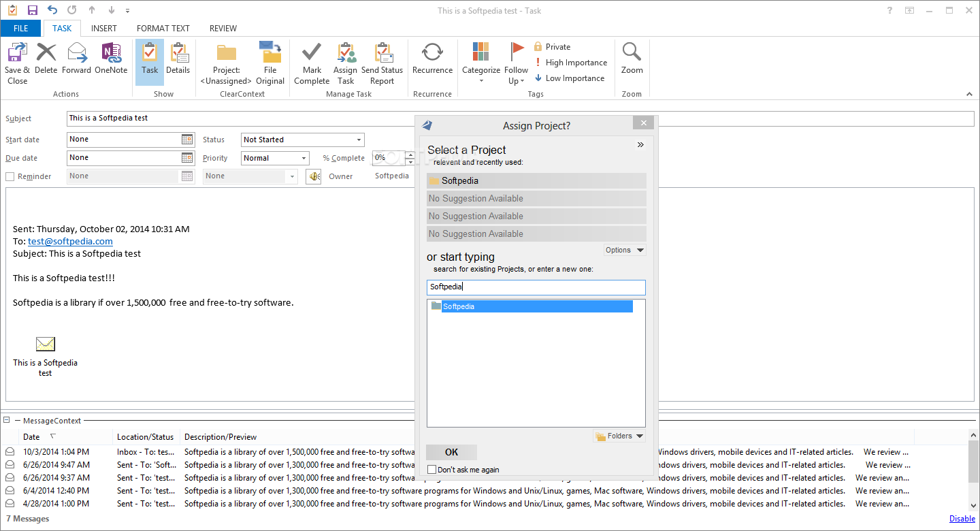Switch to the INSERT tab

click(104, 29)
